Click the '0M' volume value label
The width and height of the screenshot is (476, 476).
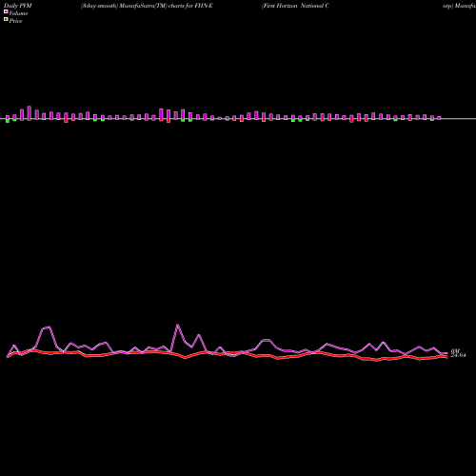coord(455,351)
